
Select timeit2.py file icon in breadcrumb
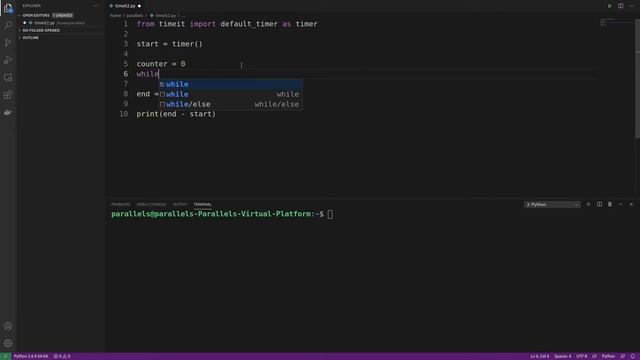tap(151, 16)
